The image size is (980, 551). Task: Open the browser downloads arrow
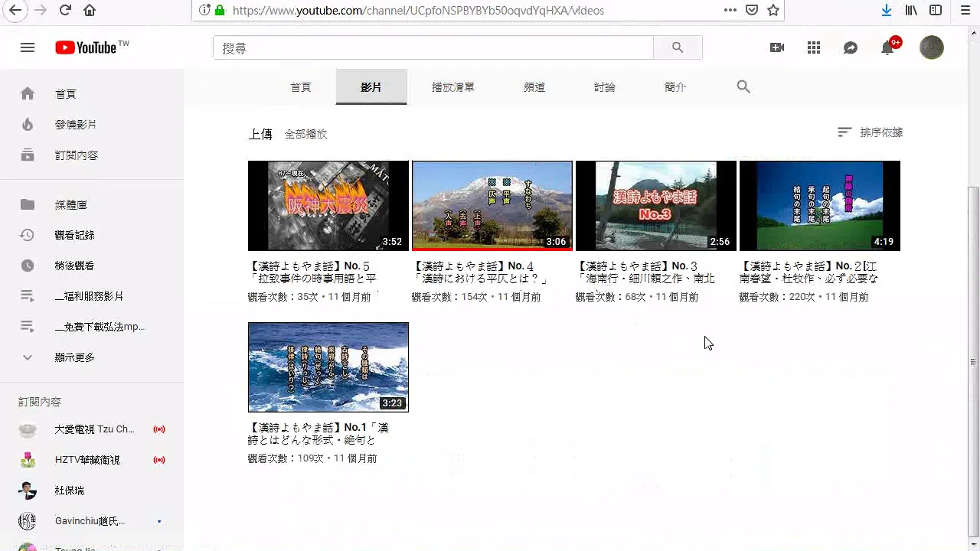(x=887, y=10)
